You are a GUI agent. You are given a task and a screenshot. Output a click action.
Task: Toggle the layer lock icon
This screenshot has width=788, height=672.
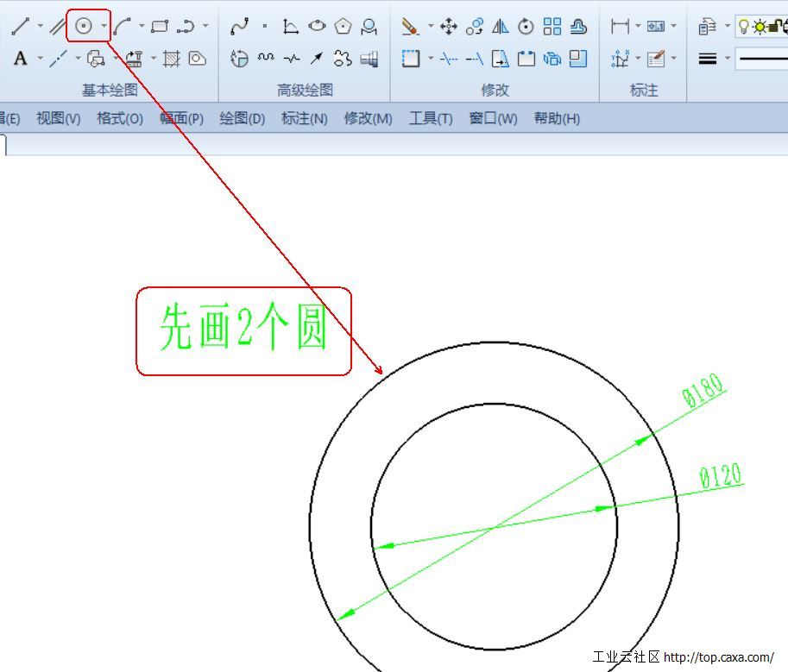776,25
